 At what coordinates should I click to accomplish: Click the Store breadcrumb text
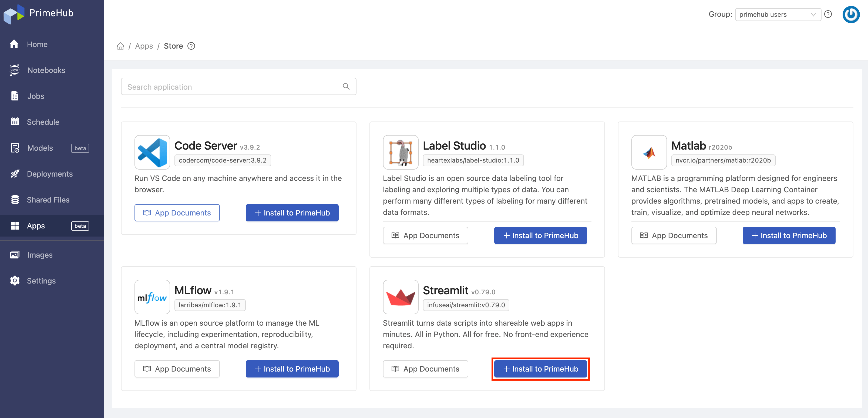coord(173,46)
